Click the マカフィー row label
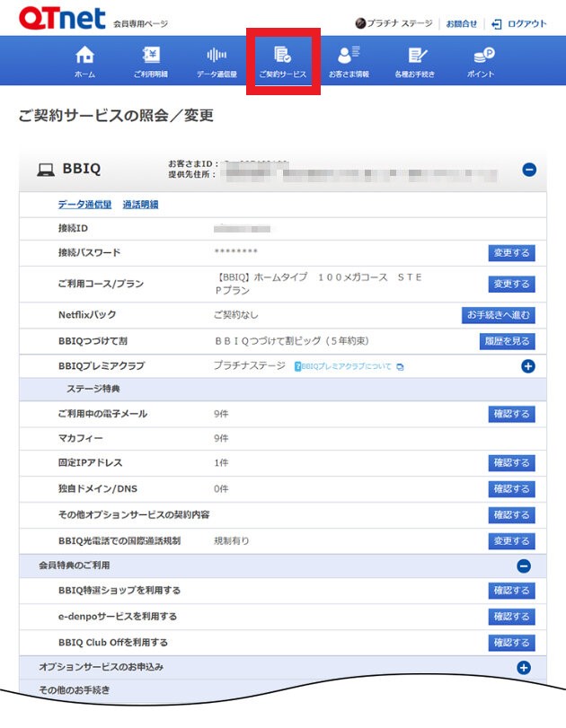 (80, 438)
